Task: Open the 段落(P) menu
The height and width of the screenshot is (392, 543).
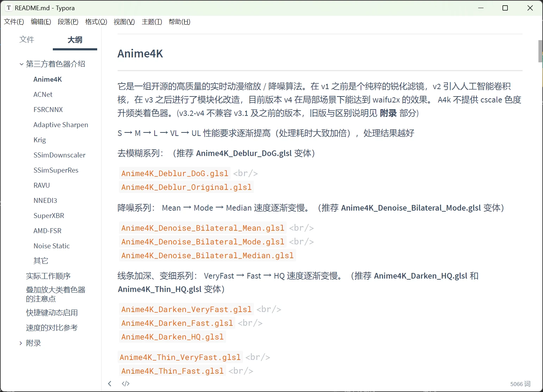Action: pos(68,22)
